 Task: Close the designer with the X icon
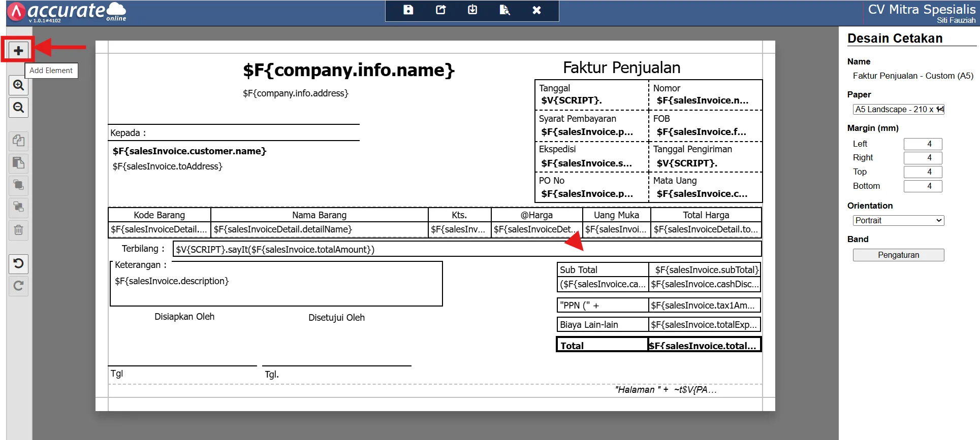[536, 10]
